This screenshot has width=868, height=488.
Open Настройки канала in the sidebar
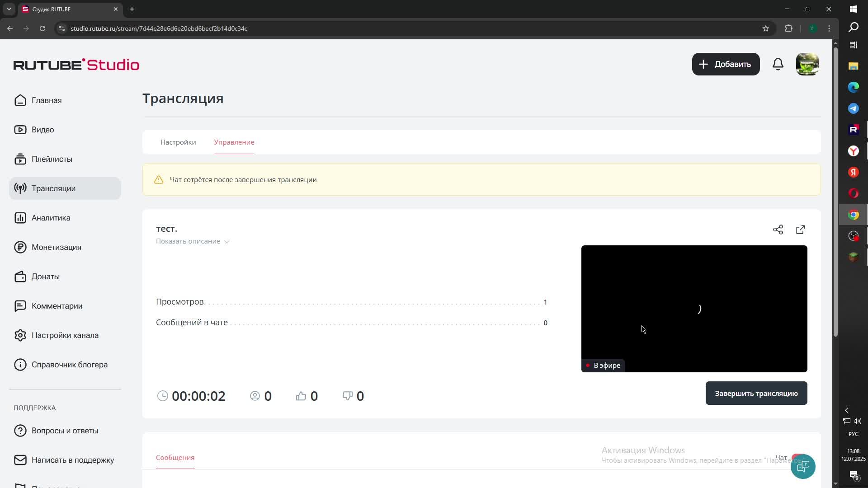click(x=65, y=335)
